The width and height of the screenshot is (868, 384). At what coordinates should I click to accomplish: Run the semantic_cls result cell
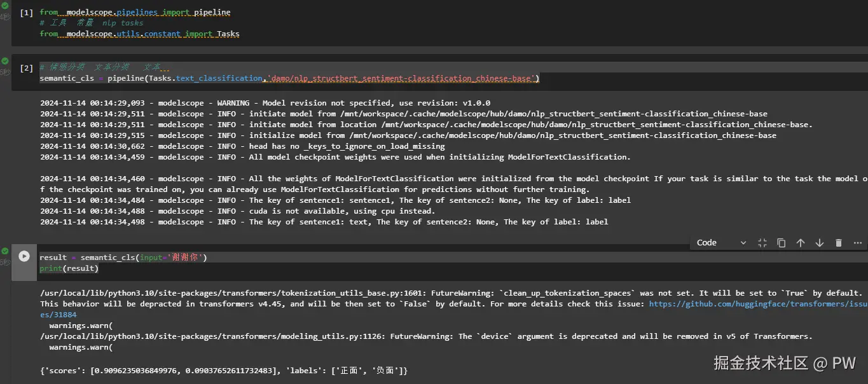coord(24,256)
